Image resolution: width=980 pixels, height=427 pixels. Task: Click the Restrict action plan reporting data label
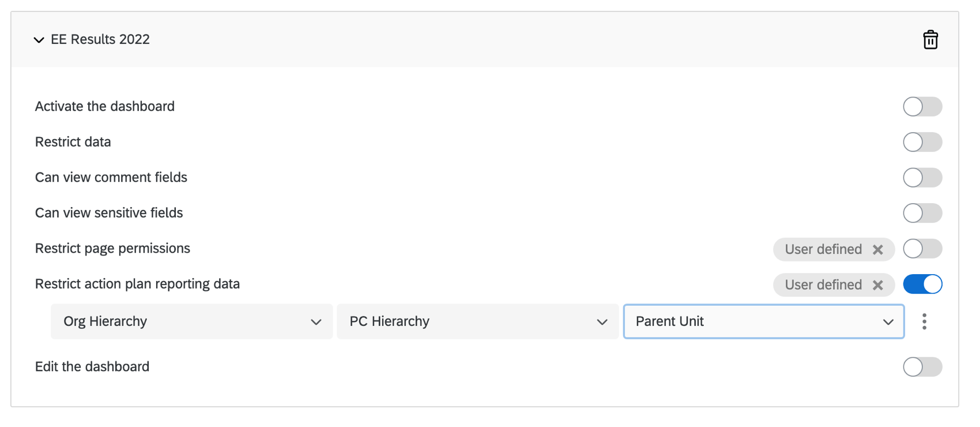pos(137,284)
